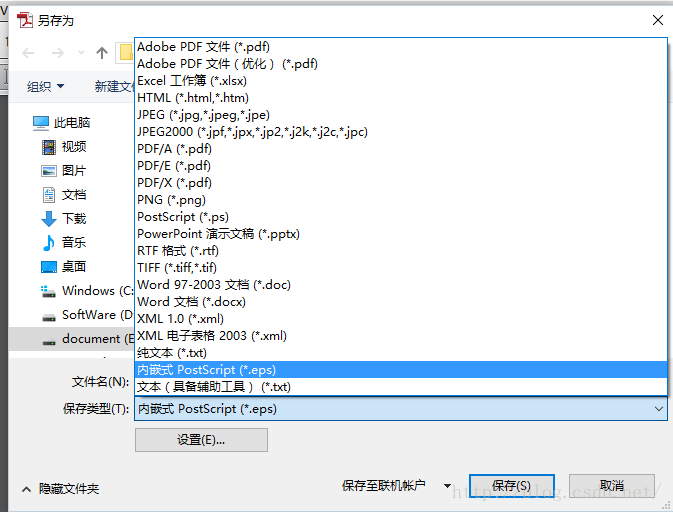The width and height of the screenshot is (673, 512).
Task: Choose TIFF (*.tiff,*.tif) type
Action: (401, 268)
